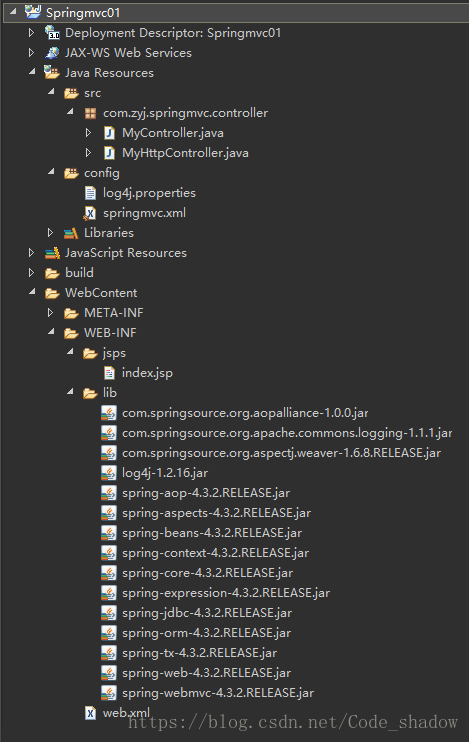Click the log4j-1.2.16.jar jar icon
The image size is (469, 742).
(109, 473)
